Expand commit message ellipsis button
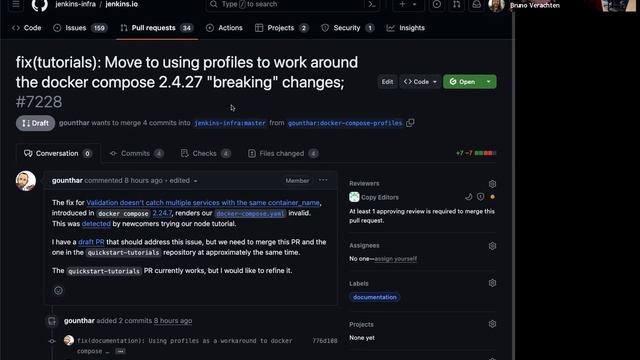Image resolution: width=640 pixels, height=360 pixels. [x=120, y=351]
